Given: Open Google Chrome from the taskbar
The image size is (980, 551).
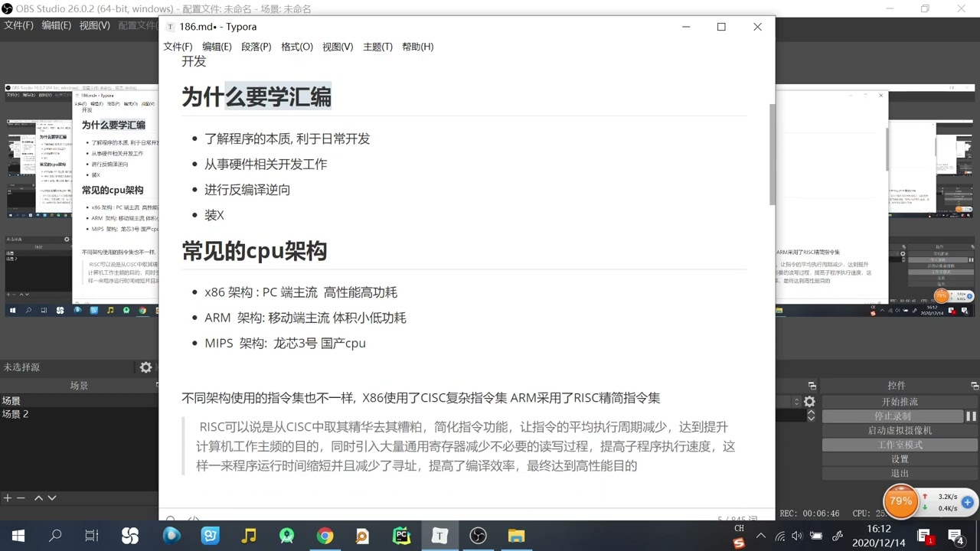Looking at the screenshot, I should 325,536.
